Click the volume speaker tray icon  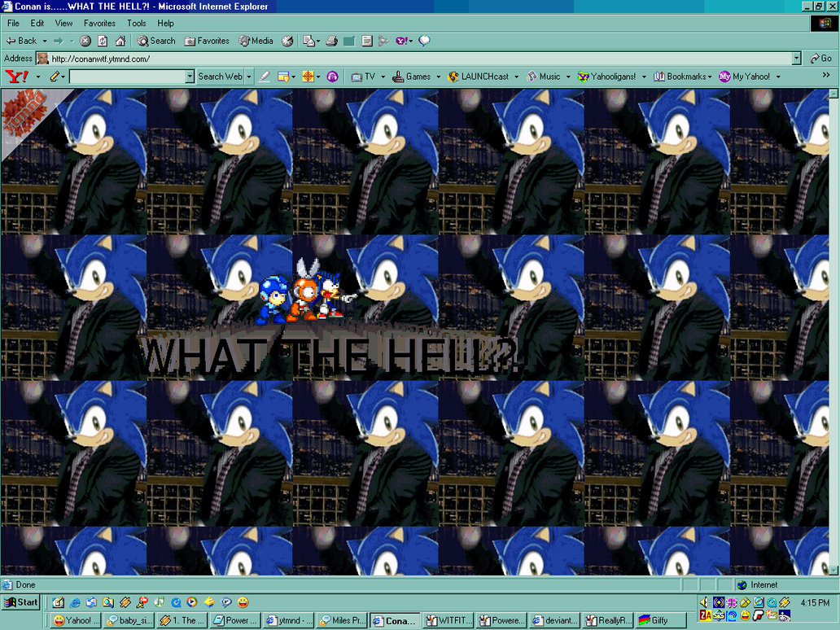[704, 602]
